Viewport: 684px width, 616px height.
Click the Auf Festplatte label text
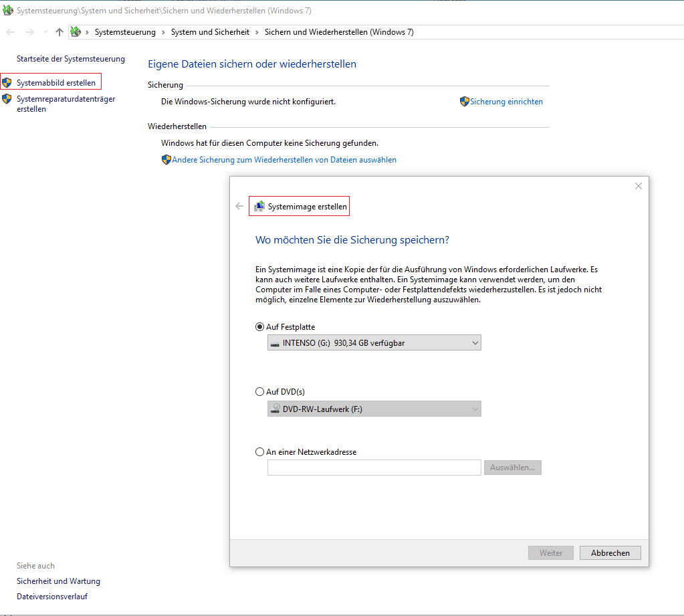pyautogui.click(x=291, y=327)
